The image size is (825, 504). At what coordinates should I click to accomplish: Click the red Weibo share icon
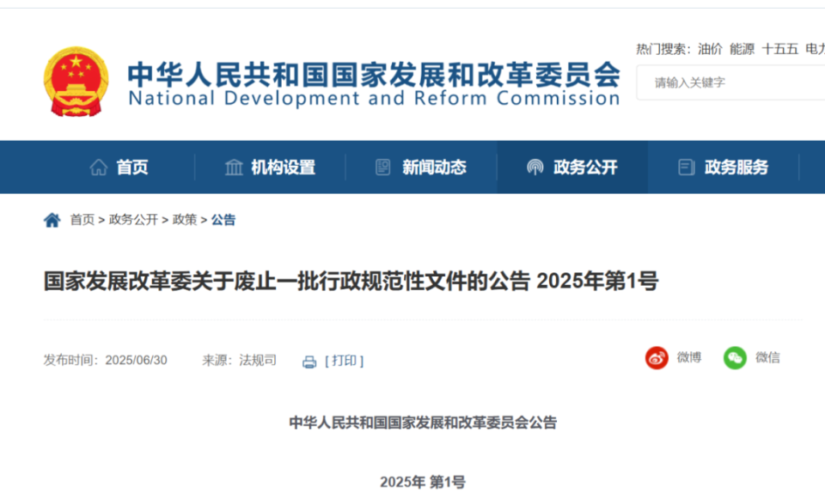point(657,358)
